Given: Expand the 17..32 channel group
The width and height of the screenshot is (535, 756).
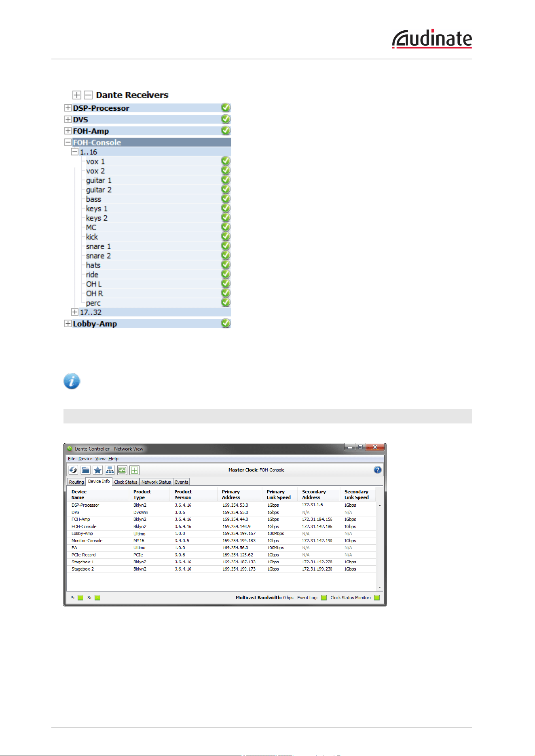Looking at the screenshot, I should (74, 312).
